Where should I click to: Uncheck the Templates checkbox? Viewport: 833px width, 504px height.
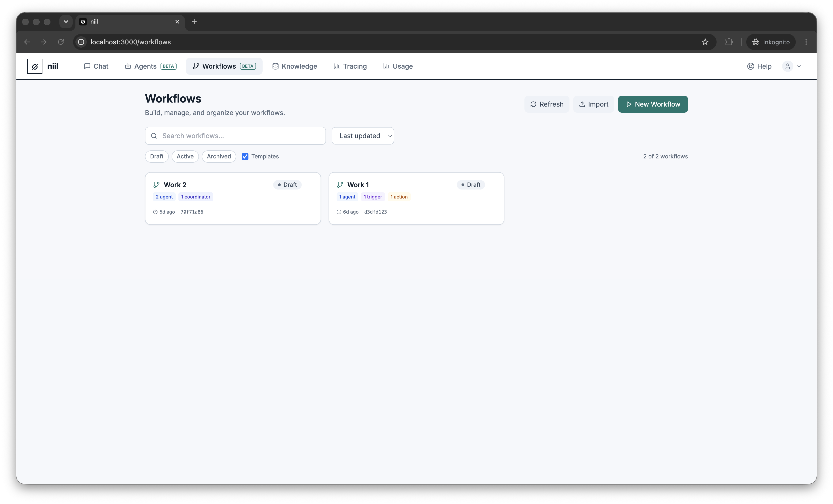click(245, 157)
